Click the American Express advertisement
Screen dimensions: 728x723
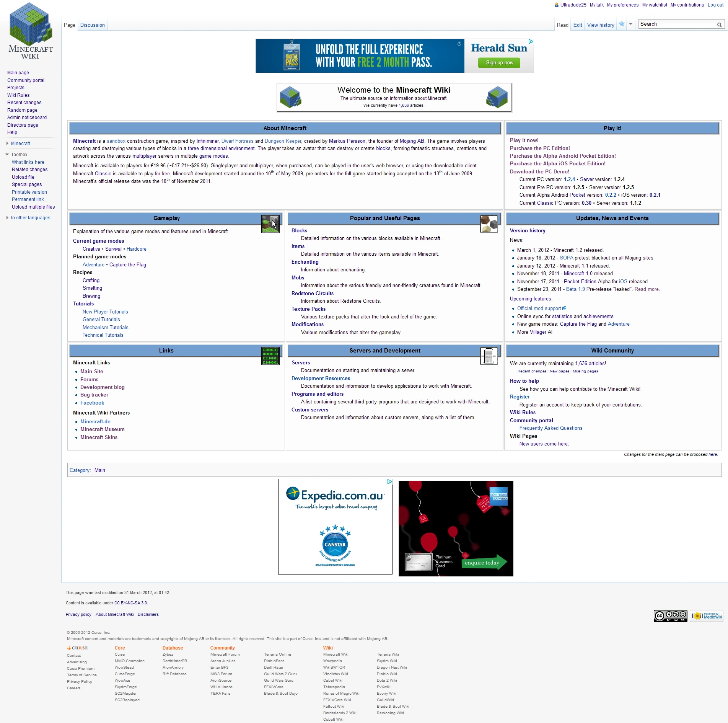click(456, 529)
